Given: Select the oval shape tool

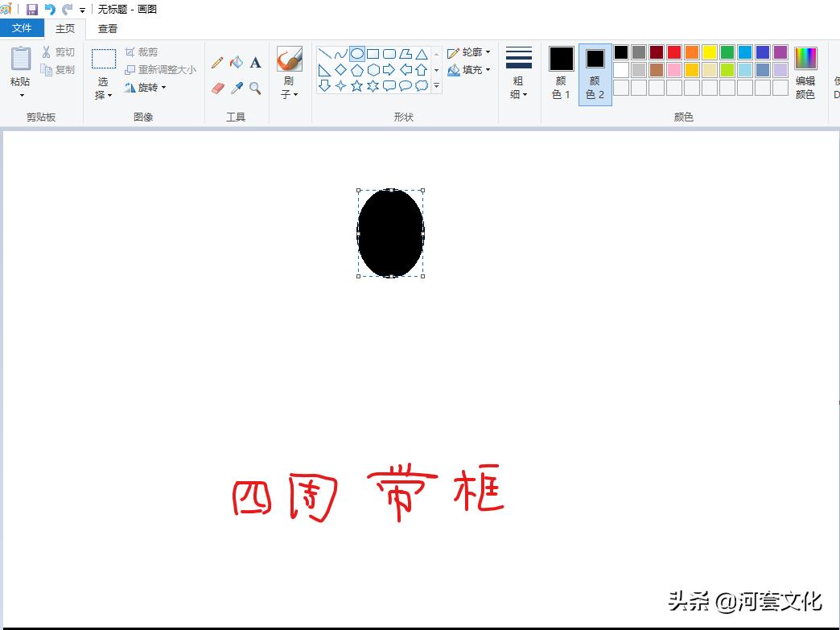Looking at the screenshot, I should pos(356,53).
